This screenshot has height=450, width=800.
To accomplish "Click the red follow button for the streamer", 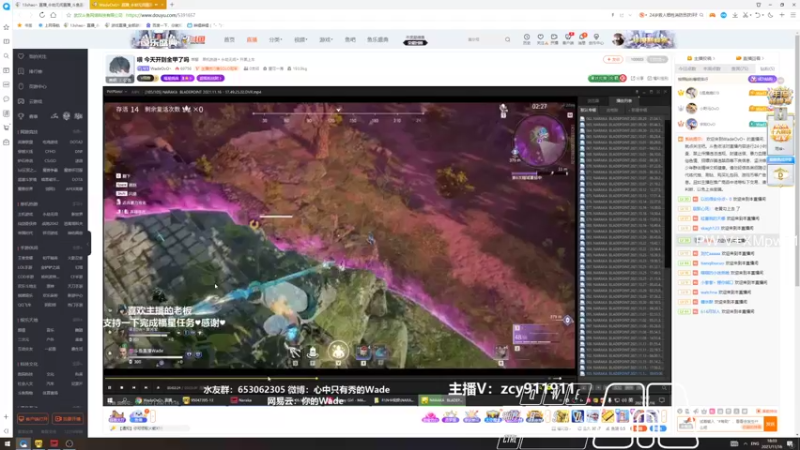I will [613, 59].
